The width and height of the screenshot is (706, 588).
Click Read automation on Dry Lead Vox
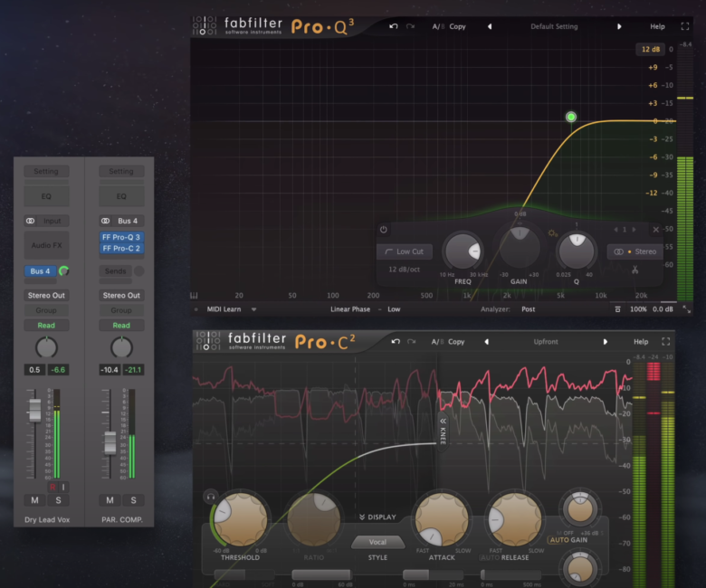(46, 326)
